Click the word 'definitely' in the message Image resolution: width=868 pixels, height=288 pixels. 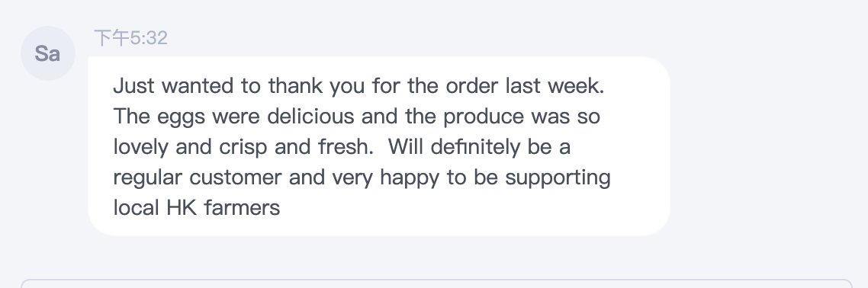tap(475, 148)
